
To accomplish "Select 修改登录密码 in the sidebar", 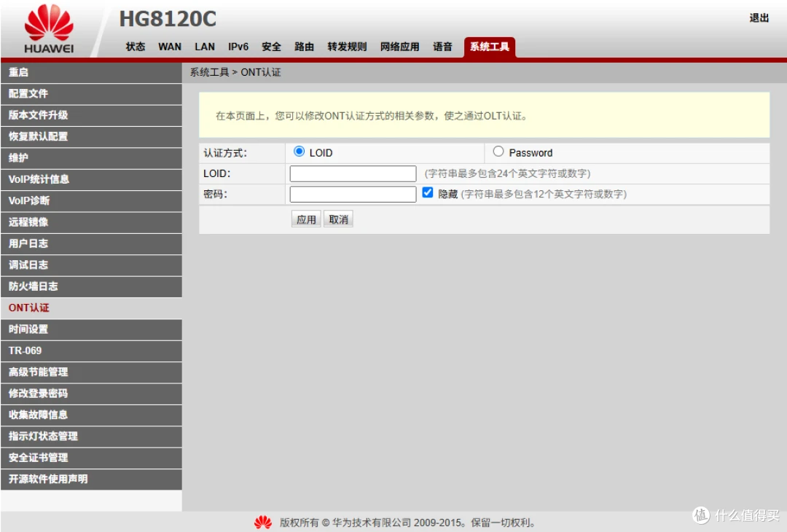I will [x=91, y=394].
